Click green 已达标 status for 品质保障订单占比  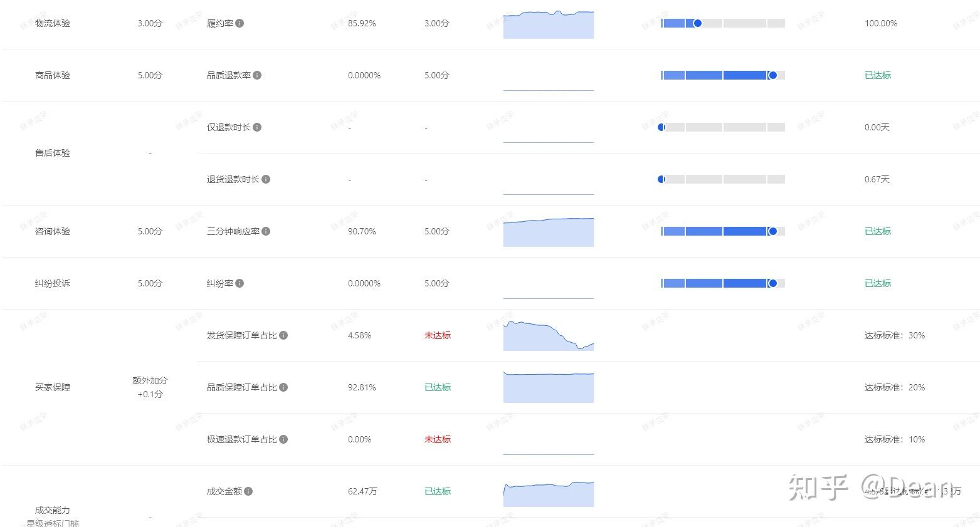(x=437, y=387)
